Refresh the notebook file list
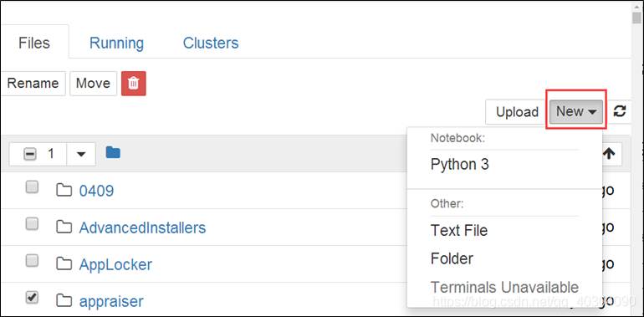The image size is (644, 317). coord(620,111)
